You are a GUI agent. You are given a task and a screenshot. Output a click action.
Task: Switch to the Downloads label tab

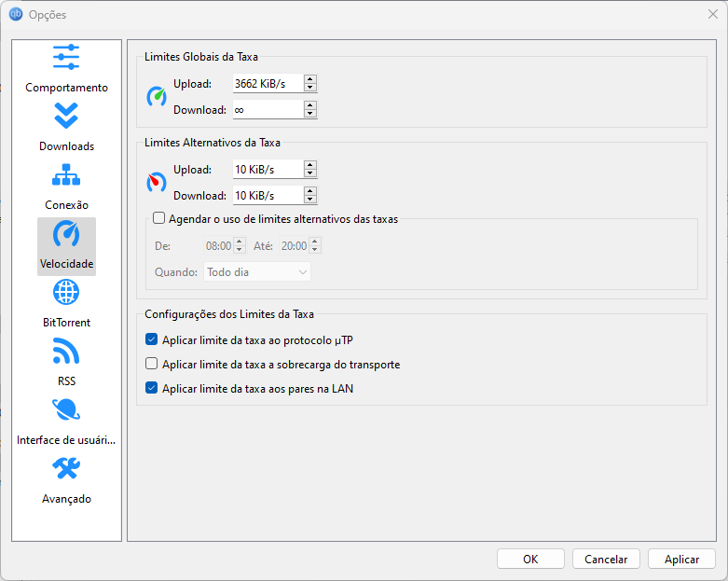[66, 146]
